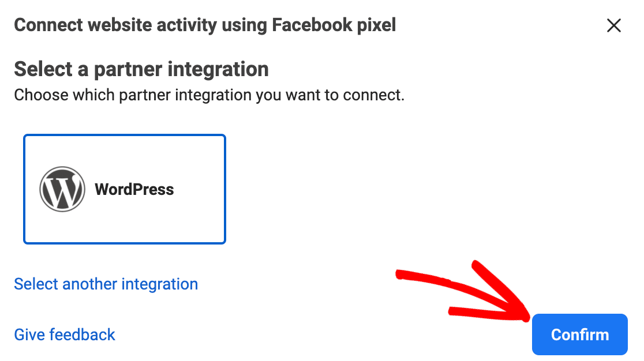
Task: Click the Select a partner integration heading
Action: click(x=141, y=69)
